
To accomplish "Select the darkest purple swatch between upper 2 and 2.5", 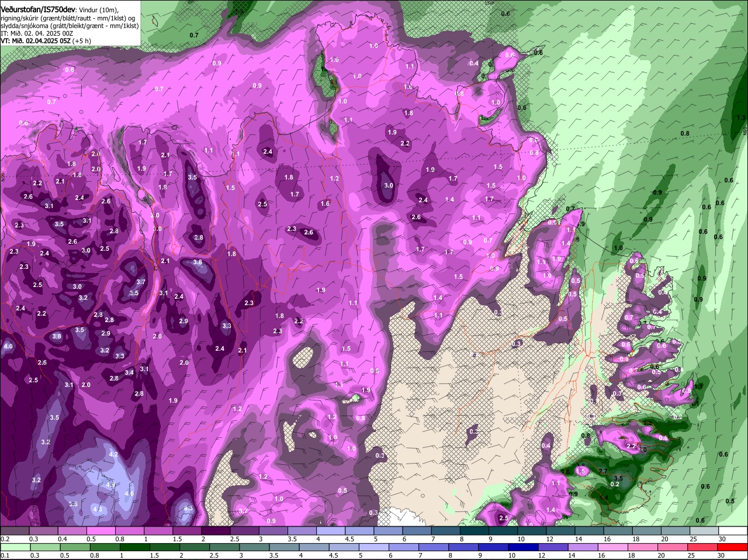I will click(x=216, y=530).
